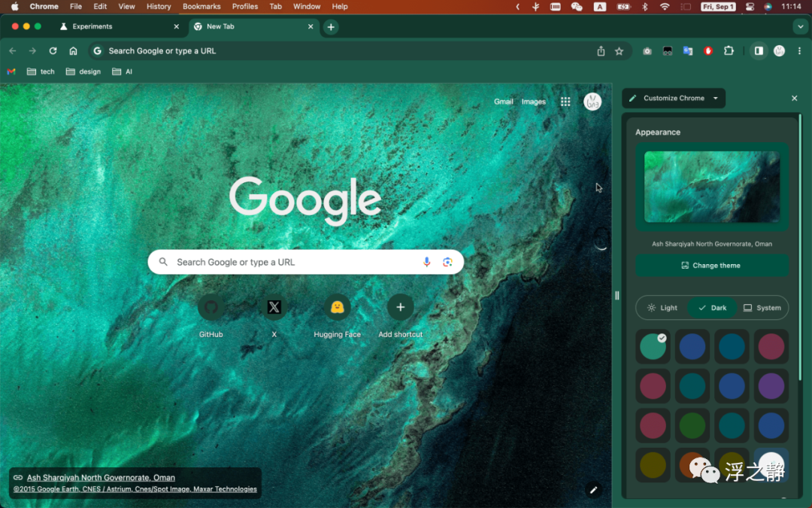This screenshot has height=508, width=812.
Task: Toggle the bookmark star for this page
Action: click(x=619, y=51)
